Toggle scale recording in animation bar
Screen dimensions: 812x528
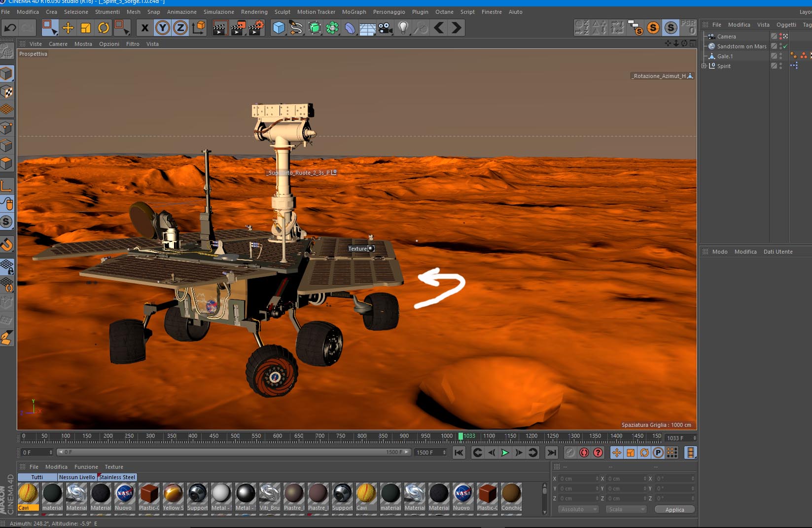tap(631, 453)
